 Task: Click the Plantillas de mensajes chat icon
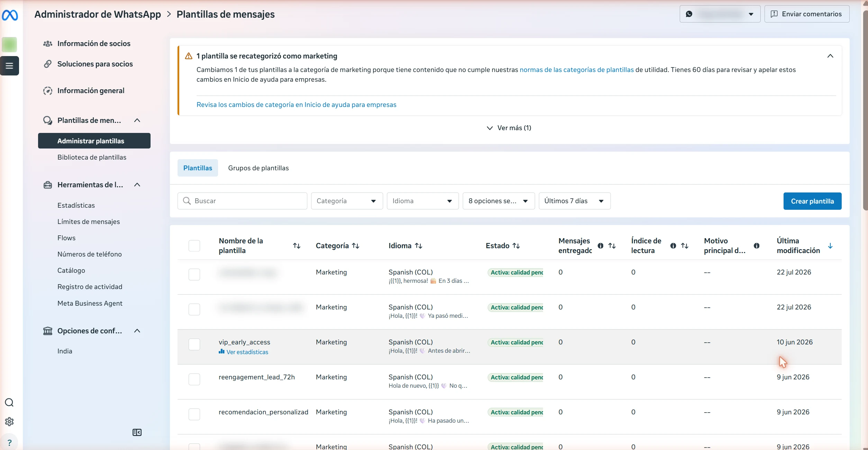point(48,120)
